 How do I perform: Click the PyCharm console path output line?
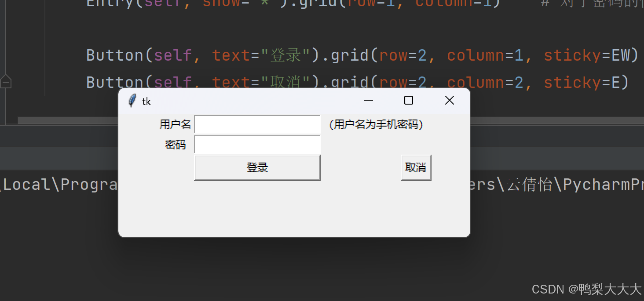pos(322,185)
